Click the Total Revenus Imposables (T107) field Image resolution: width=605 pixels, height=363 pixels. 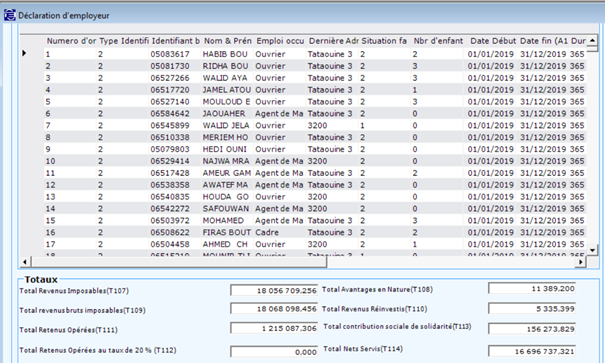click(x=274, y=290)
